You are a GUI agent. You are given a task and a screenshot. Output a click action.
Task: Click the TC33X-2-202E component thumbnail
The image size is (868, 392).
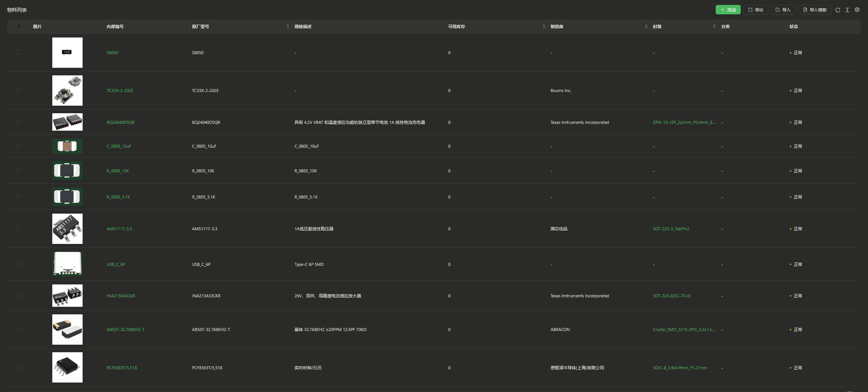pyautogui.click(x=67, y=91)
